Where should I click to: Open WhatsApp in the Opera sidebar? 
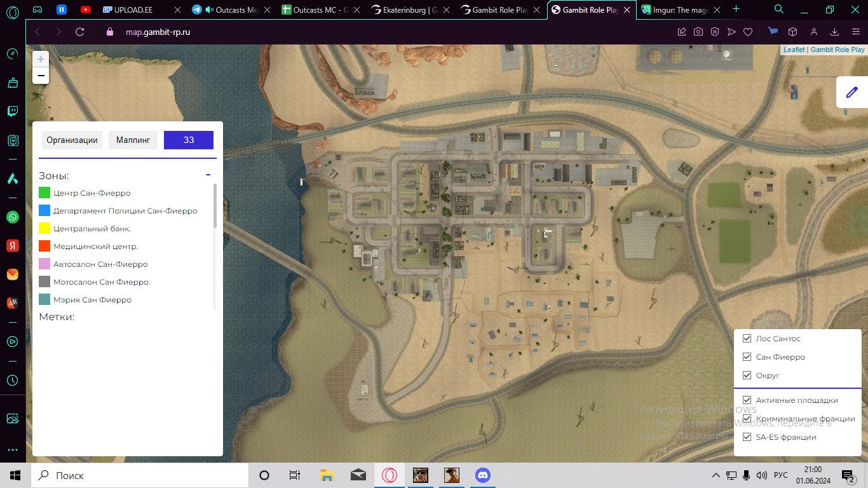pos(12,217)
